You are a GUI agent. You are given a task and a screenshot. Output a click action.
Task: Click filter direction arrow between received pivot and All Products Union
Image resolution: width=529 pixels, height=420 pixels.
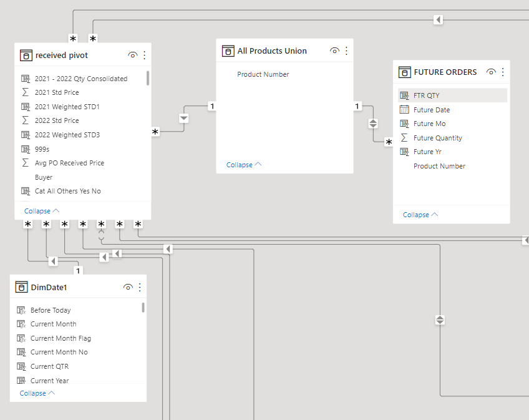pos(183,119)
